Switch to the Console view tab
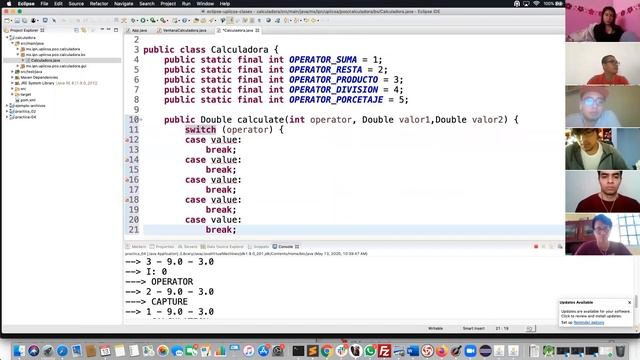640x360 pixels. (286, 247)
